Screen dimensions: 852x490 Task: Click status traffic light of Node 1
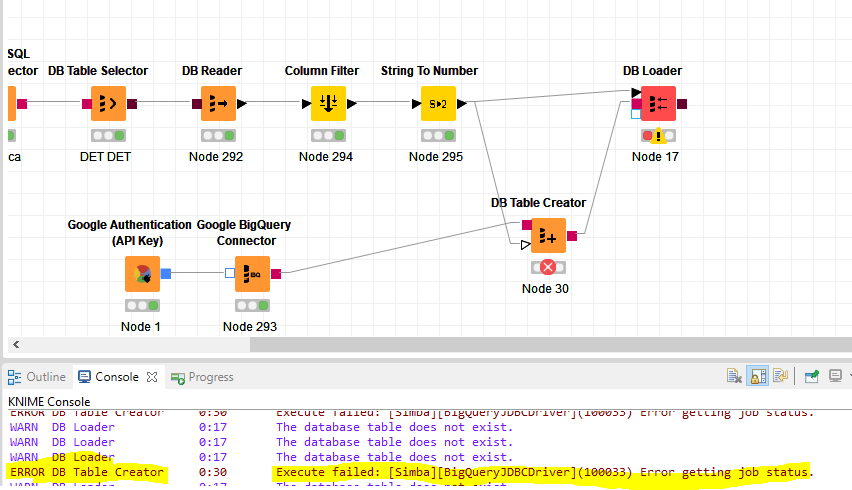[142, 305]
